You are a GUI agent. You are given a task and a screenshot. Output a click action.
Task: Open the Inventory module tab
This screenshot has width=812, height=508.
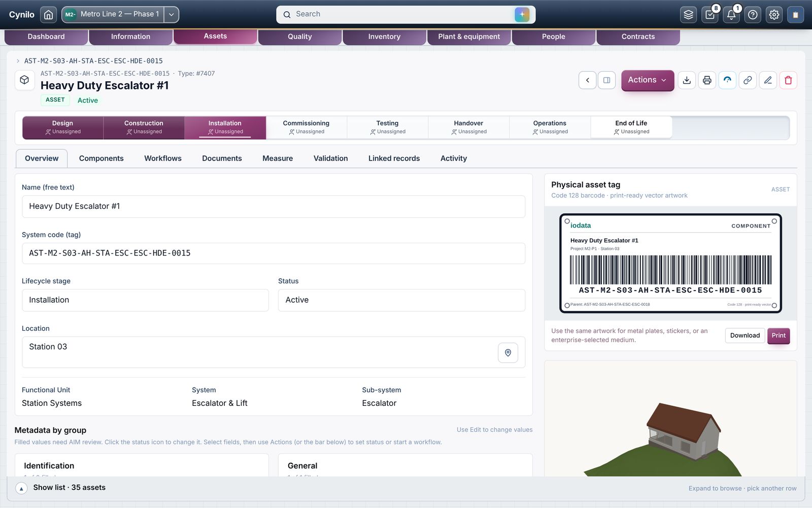384,37
